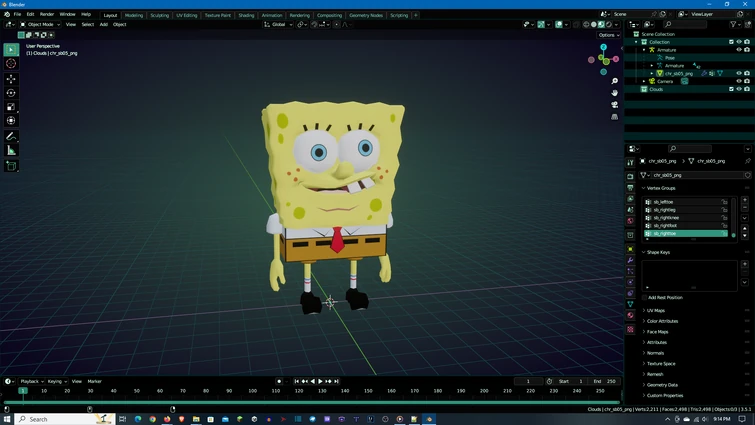Collapse the Shape Keys panel
Viewport: 755px width, 425px height.
[658, 252]
